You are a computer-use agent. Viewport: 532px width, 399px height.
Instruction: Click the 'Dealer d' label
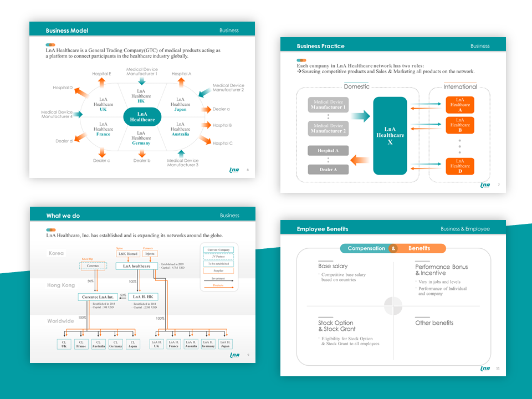click(64, 141)
